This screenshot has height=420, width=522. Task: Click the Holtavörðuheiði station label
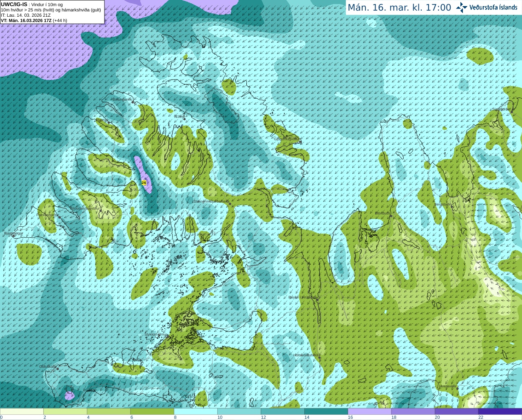(x=306, y=355)
